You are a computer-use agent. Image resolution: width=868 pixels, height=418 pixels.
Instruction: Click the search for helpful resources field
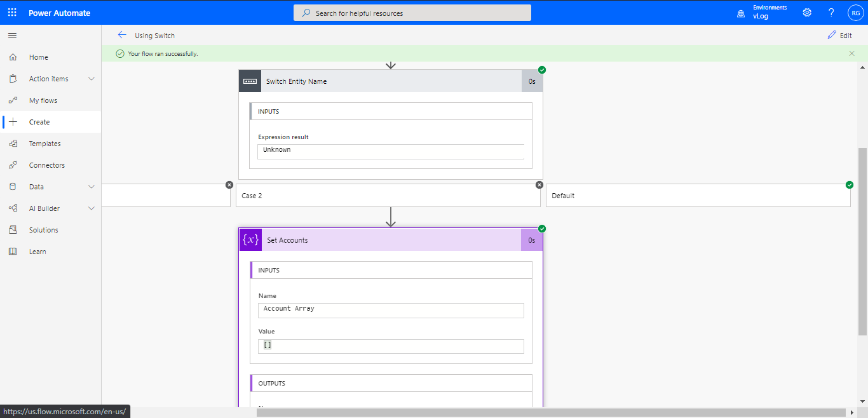coord(412,12)
